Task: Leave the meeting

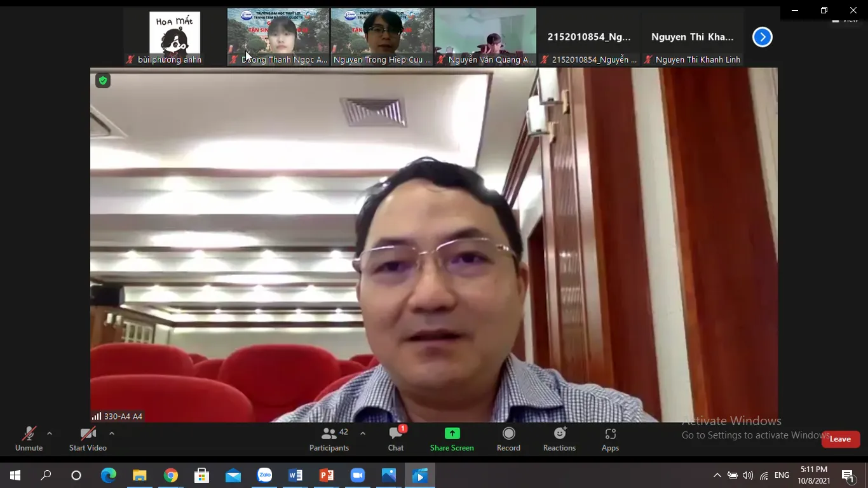Action: click(x=840, y=439)
